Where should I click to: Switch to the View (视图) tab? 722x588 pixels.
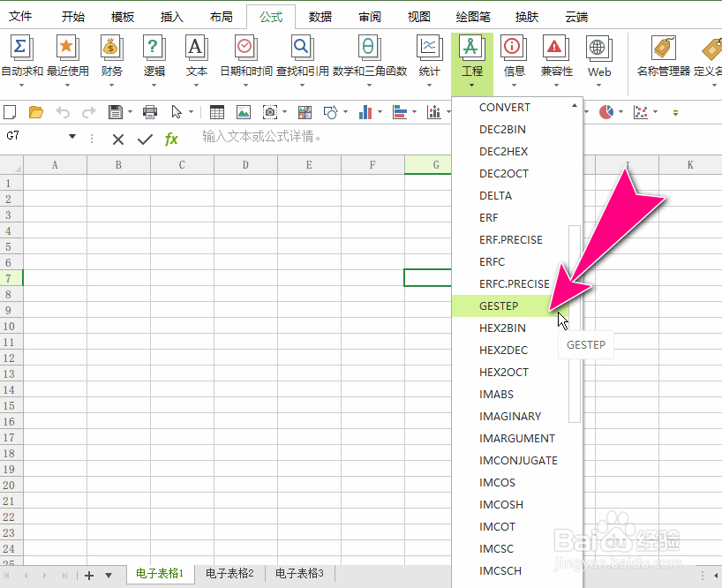click(x=419, y=17)
